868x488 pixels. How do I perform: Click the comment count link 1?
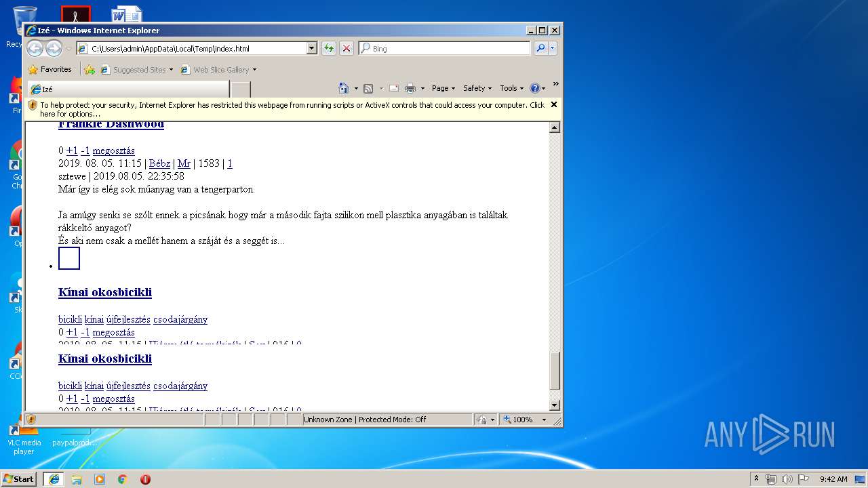pyautogui.click(x=230, y=163)
